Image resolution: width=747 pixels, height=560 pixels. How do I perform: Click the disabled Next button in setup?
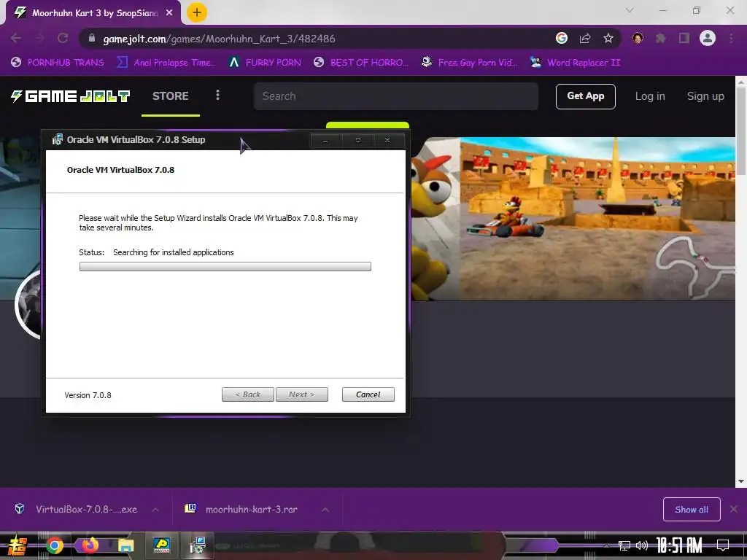click(301, 394)
